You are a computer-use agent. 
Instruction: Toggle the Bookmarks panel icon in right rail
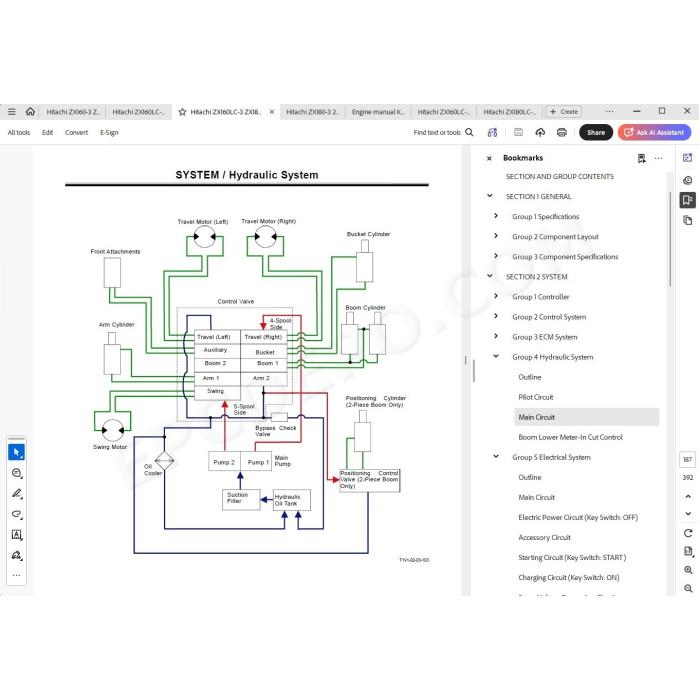[x=688, y=200]
